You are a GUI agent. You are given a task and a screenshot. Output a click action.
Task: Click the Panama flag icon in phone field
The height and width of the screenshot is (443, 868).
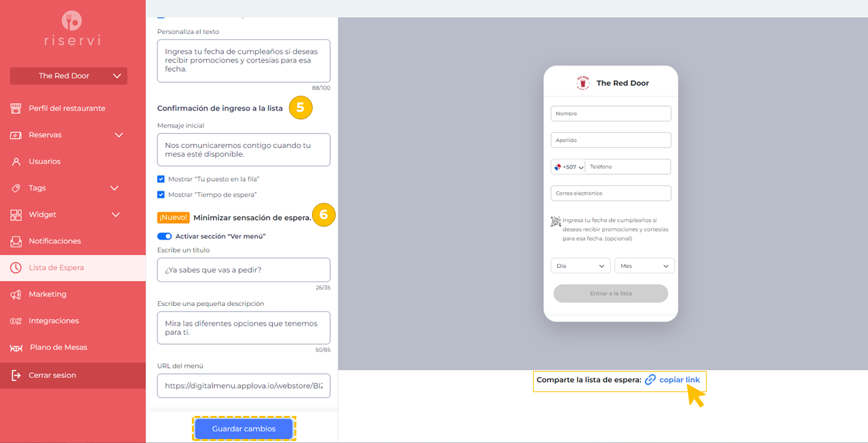click(558, 167)
